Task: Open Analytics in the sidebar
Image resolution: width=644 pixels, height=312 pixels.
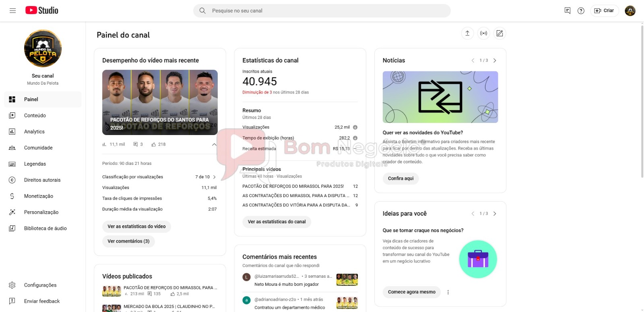Action: click(43, 131)
